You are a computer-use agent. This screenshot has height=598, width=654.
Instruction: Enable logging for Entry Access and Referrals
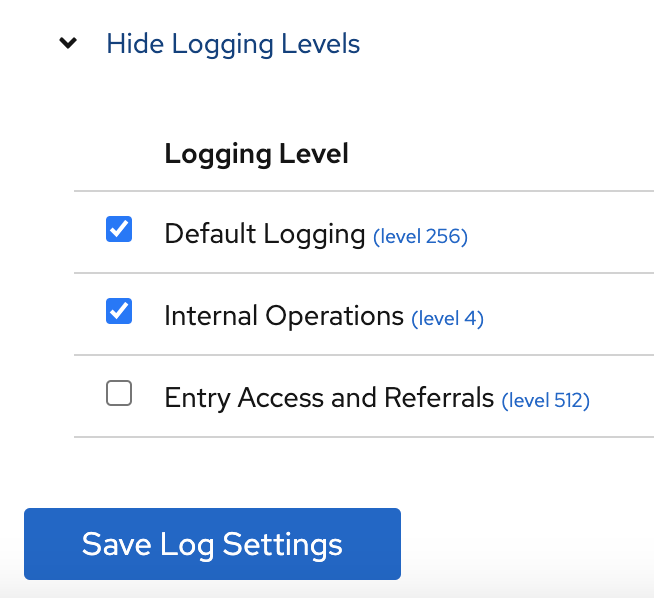click(119, 395)
